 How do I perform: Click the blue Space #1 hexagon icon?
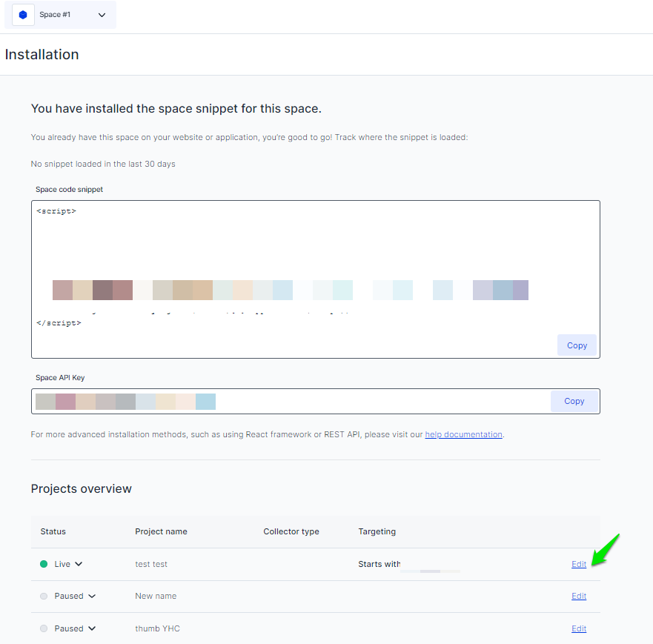point(23,15)
